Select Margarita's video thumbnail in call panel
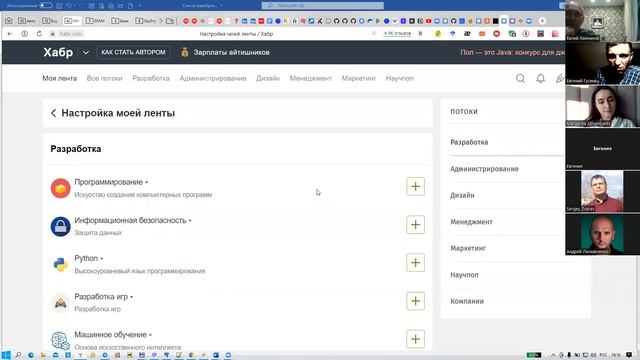 point(602,106)
